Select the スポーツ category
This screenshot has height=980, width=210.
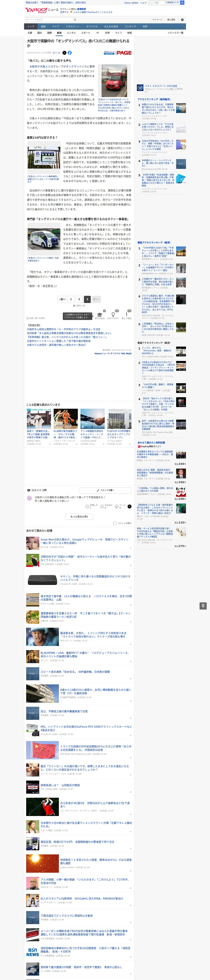[x=86, y=33]
